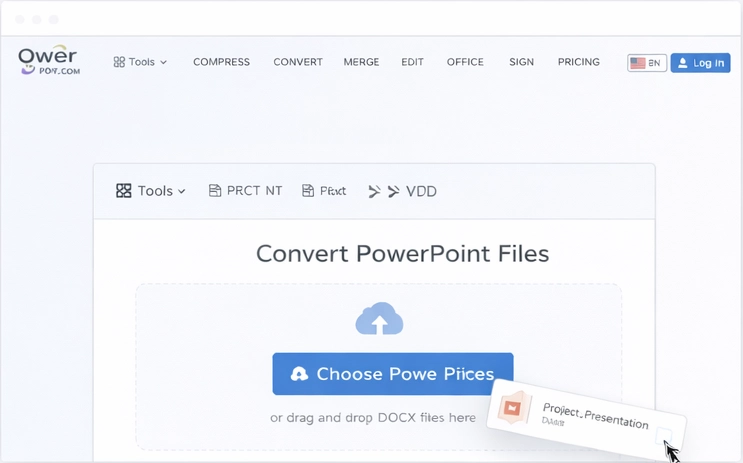
Task: Click the cloud upload icon
Action: click(x=379, y=318)
